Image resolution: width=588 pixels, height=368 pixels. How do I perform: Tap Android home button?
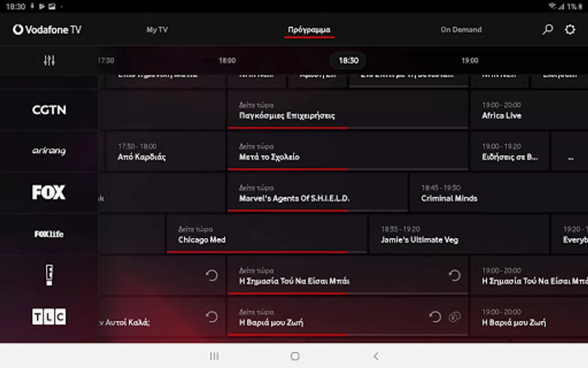(295, 356)
